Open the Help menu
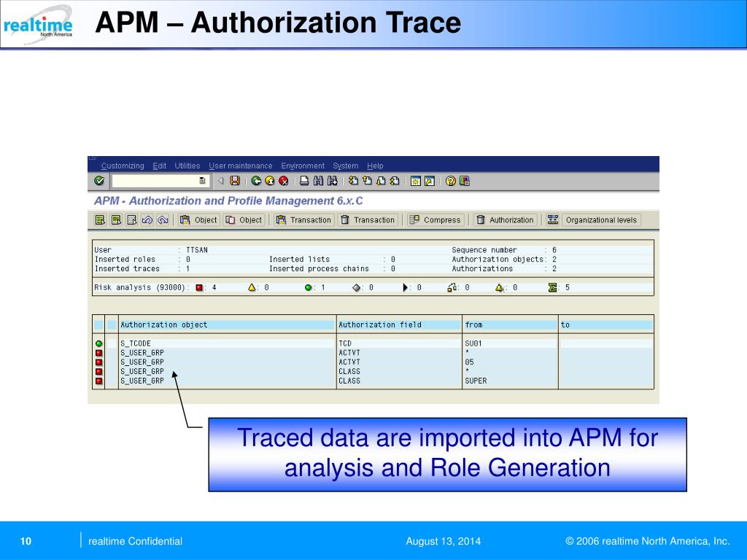Image resolution: width=747 pixels, height=560 pixels. coord(375,166)
